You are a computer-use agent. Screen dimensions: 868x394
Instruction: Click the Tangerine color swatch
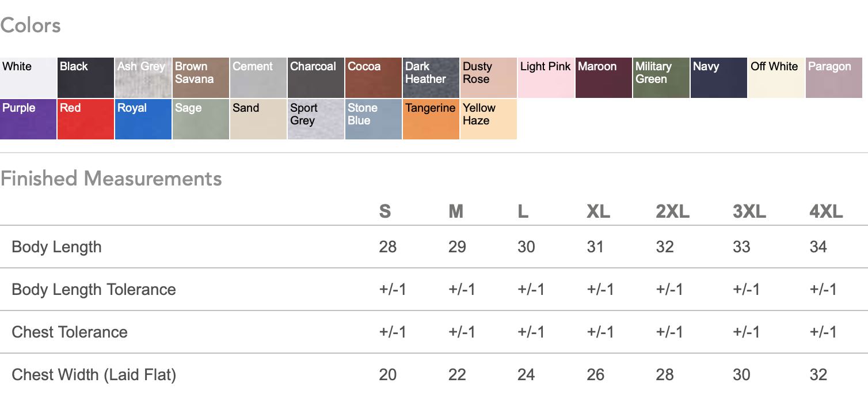coord(431,119)
